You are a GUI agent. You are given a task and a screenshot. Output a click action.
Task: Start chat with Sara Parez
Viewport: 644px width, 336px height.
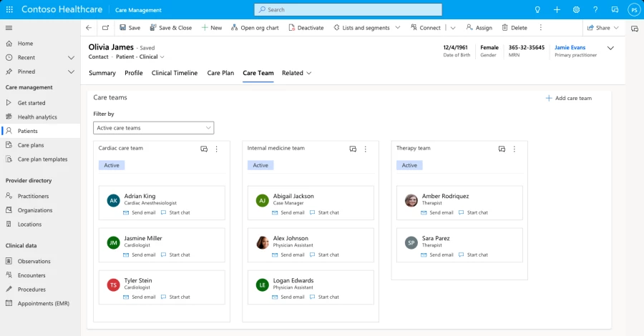pyautogui.click(x=473, y=255)
